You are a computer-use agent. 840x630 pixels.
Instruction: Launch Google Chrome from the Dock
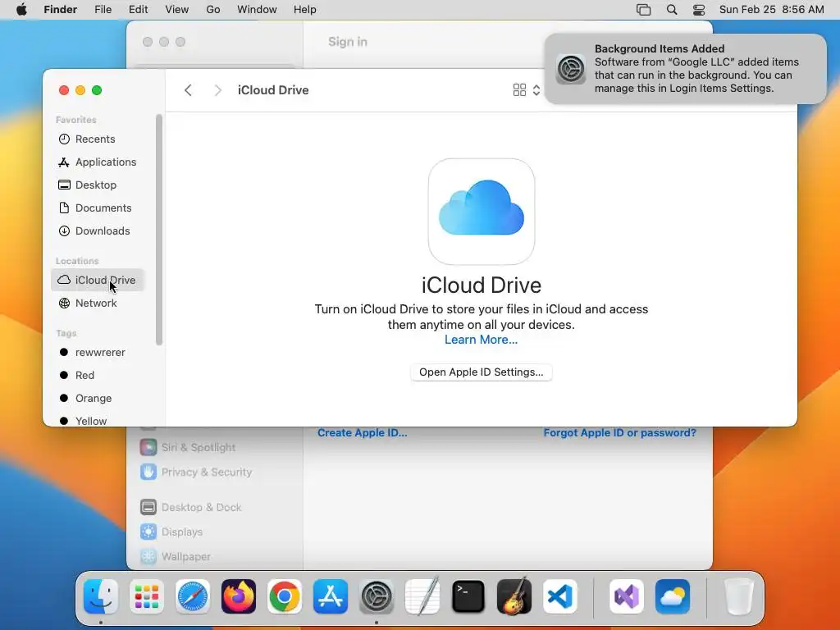[285, 596]
